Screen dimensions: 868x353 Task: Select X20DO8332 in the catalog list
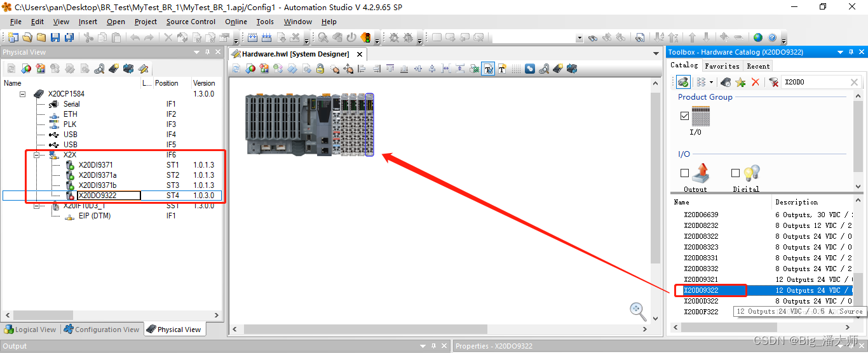point(701,269)
